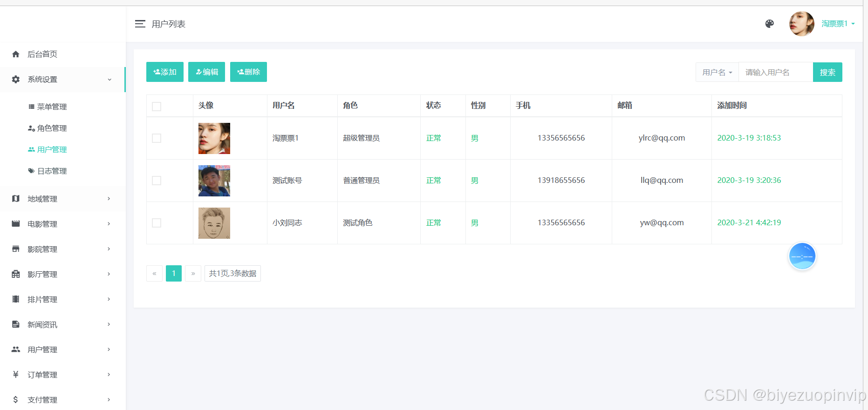Click the 添加 button
This screenshot has width=868, height=410.
pos(165,72)
